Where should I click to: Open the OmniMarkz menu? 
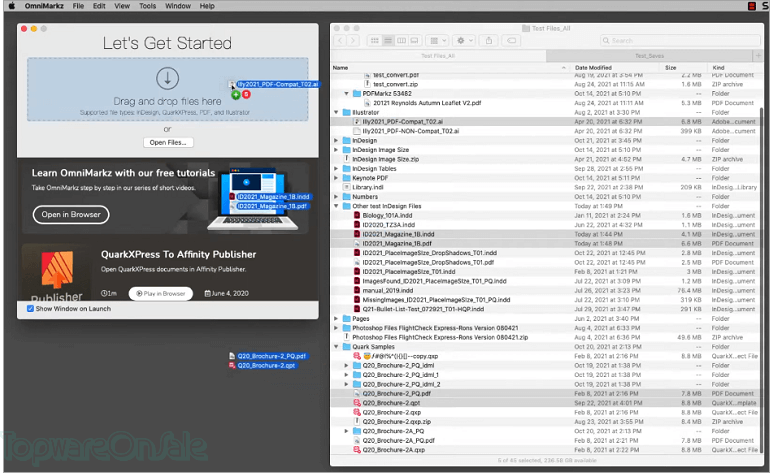pyautogui.click(x=44, y=6)
